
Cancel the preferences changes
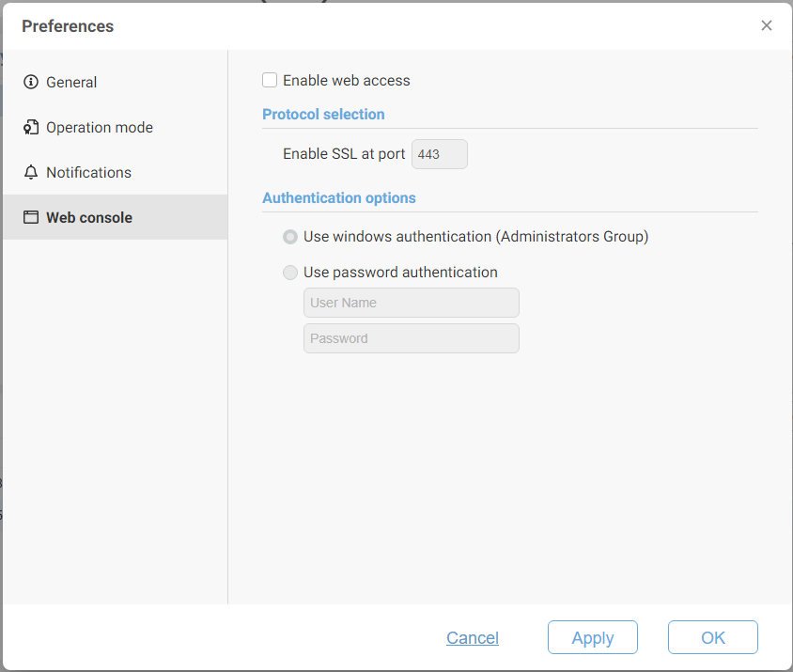point(473,637)
